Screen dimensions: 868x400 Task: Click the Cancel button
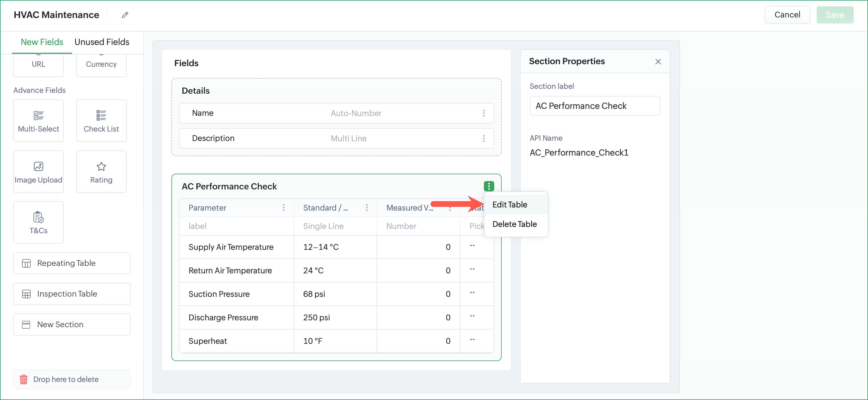point(787,15)
